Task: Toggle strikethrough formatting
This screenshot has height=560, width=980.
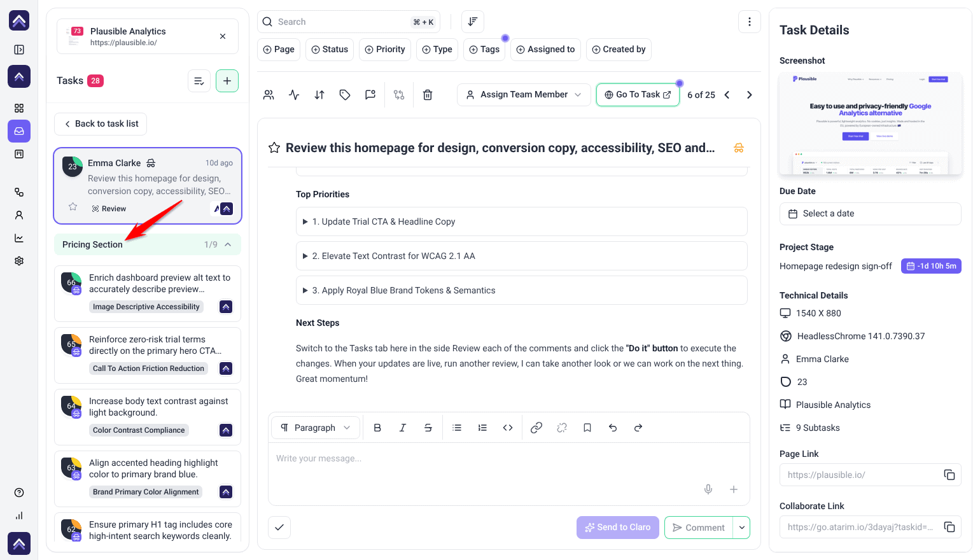Action: pos(428,428)
